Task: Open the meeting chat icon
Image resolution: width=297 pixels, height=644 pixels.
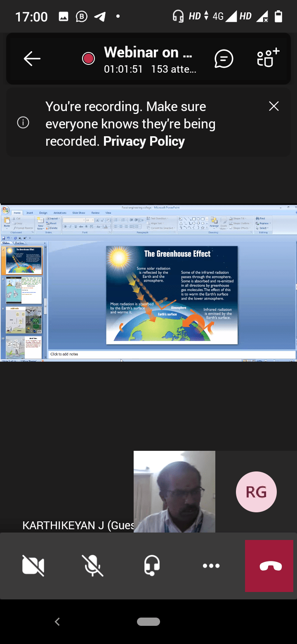Action: pyautogui.click(x=224, y=59)
